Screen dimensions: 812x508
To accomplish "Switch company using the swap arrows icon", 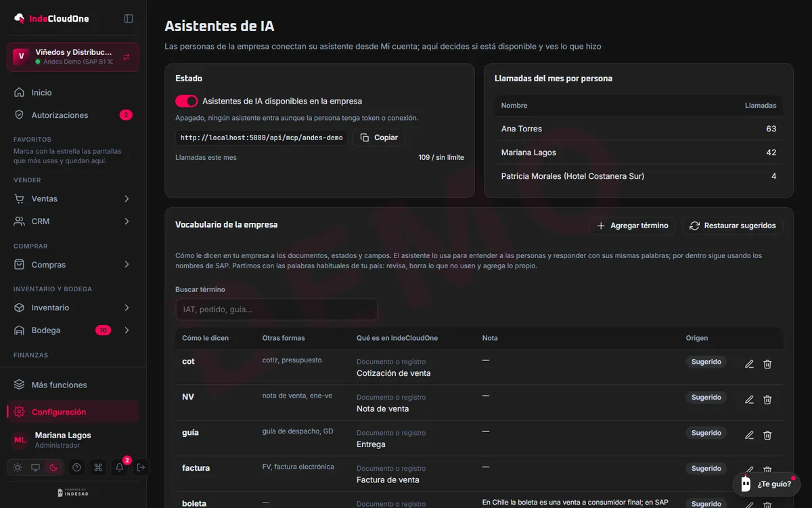I will 127,57.
